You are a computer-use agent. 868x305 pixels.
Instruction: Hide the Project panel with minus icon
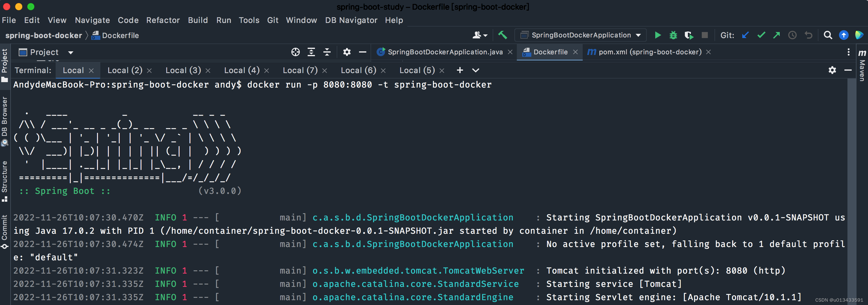363,52
